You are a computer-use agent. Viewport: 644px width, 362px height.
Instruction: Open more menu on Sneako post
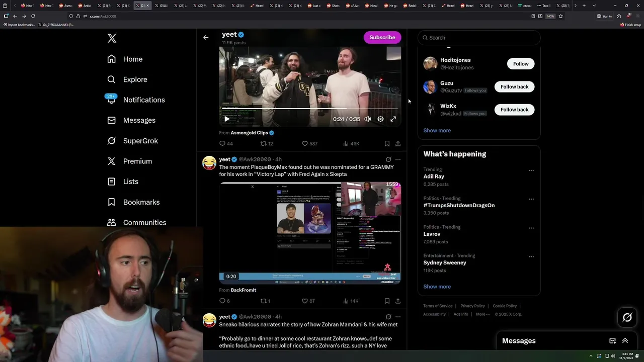point(398,317)
